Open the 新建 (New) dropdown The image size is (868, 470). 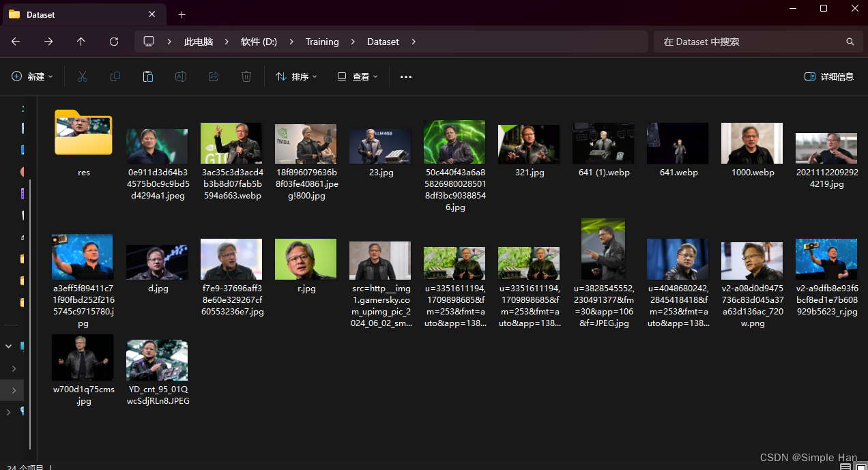32,76
